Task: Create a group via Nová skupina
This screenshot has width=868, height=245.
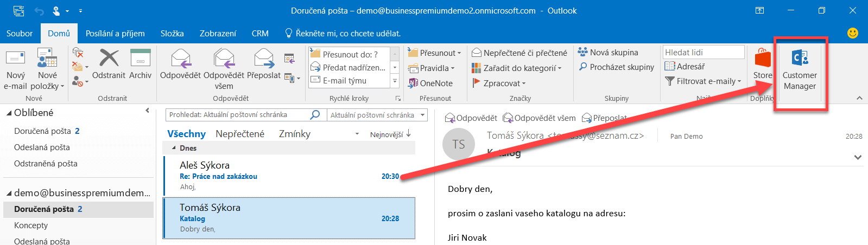Action: (x=608, y=52)
